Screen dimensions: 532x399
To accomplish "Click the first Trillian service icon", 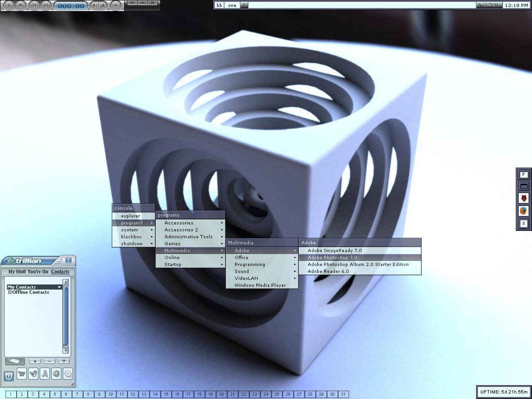I will point(22,374).
